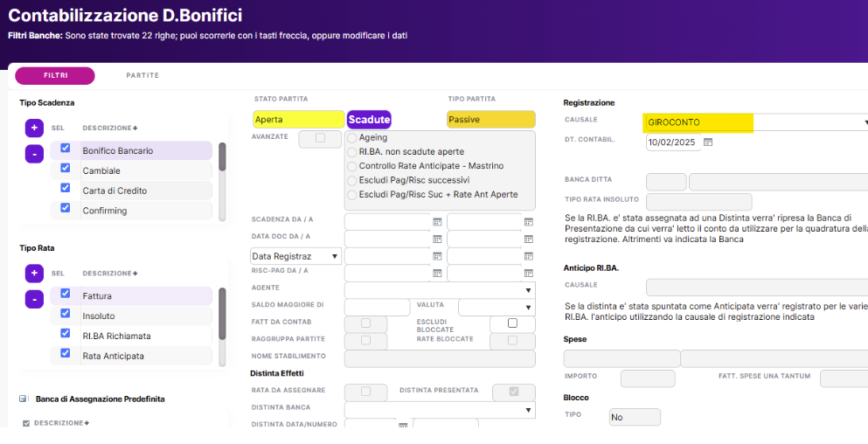This screenshot has height=444, width=868.
Task: Open the Data Registraz dropdown
Action: [295, 256]
